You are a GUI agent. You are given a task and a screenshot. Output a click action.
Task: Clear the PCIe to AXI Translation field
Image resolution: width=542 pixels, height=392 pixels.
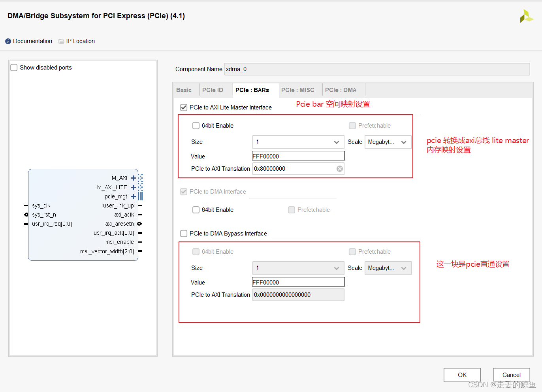click(x=339, y=169)
